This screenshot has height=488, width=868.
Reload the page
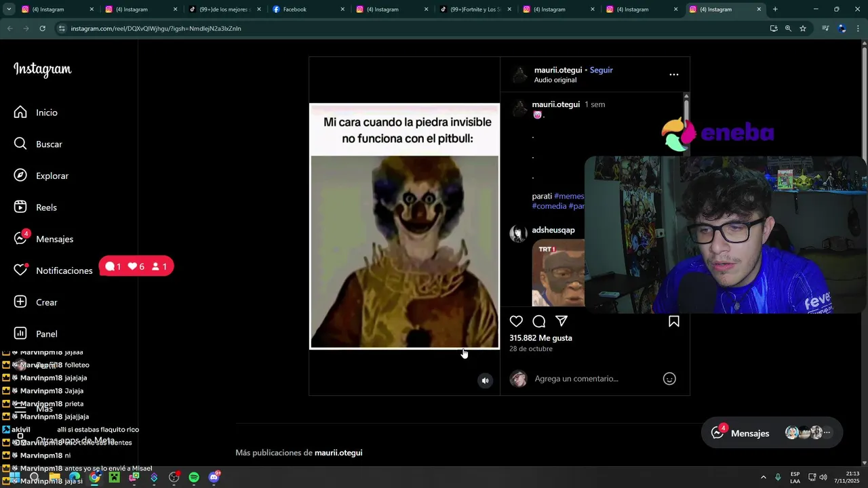42,28
